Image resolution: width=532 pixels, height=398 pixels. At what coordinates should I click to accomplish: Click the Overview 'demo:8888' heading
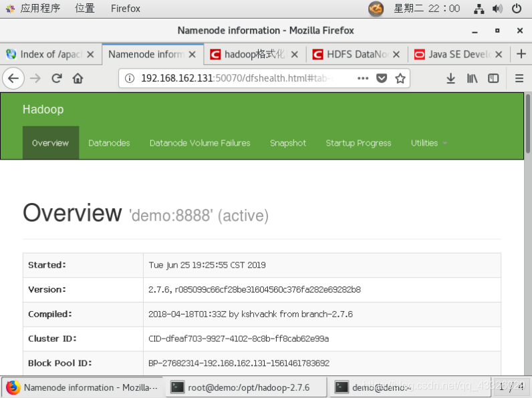point(146,213)
